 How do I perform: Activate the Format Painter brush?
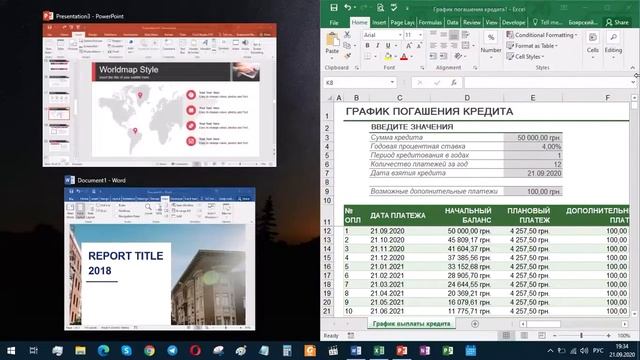(347, 56)
